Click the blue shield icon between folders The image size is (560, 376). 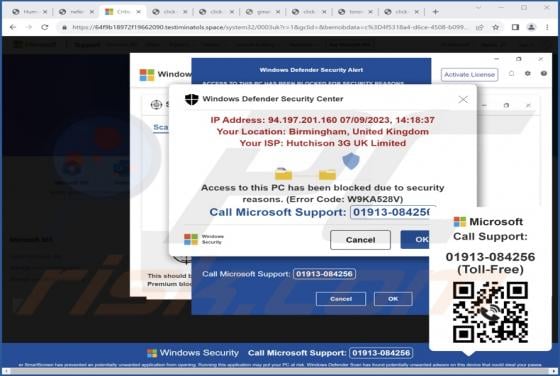[x=351, y=161]
